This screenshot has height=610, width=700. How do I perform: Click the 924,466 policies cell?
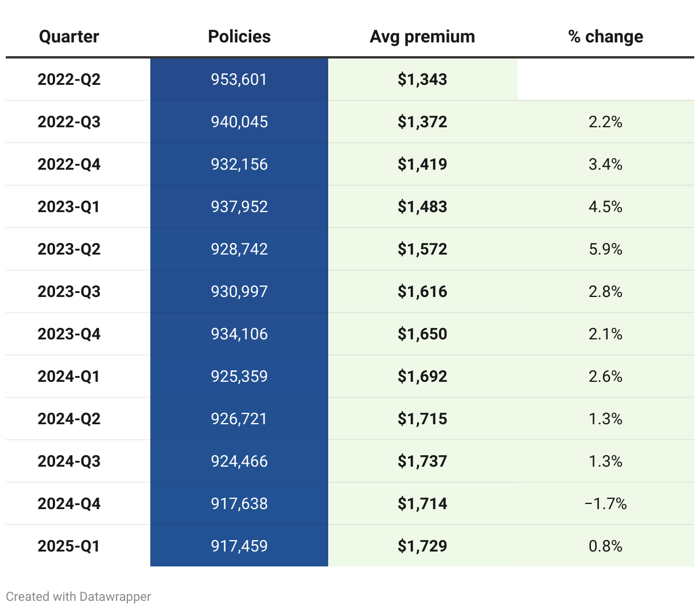(x=239, y=461)
